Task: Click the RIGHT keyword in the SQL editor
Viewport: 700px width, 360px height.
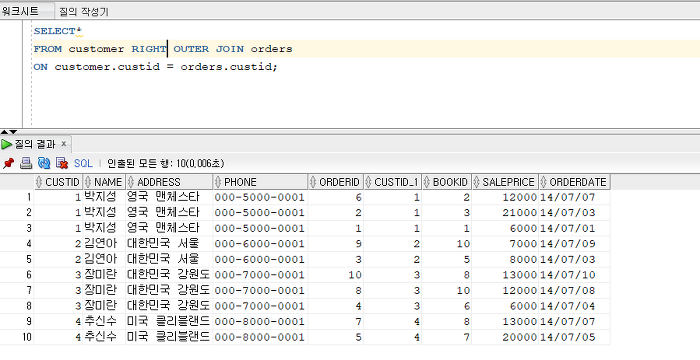Action: point(149,49)
